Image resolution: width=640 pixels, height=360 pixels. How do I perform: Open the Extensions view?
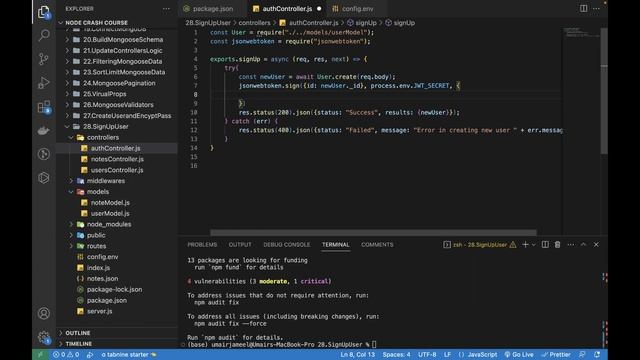point(44,107)
